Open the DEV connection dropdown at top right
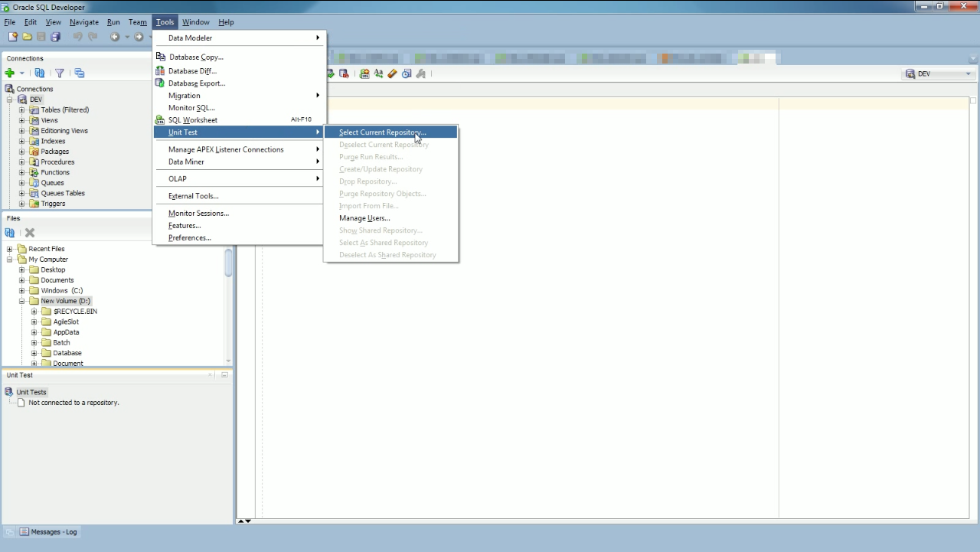 tap(968, 73)
